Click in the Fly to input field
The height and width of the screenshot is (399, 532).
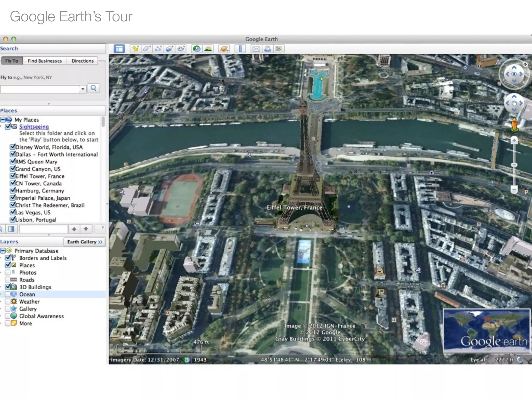tap(40, 89)
